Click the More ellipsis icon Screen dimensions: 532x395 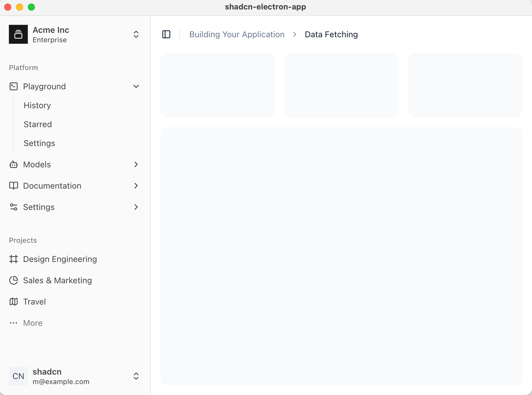[x=14, y=323]
